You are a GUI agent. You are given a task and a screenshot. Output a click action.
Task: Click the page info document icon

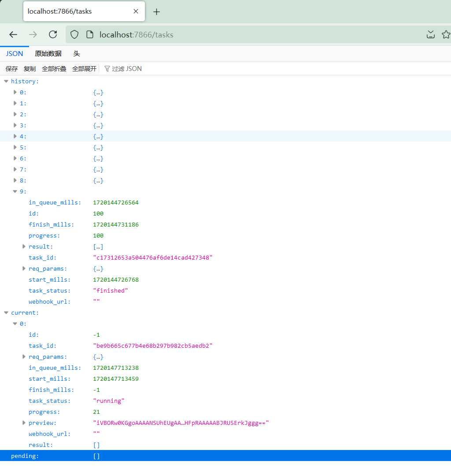point(90,34)
